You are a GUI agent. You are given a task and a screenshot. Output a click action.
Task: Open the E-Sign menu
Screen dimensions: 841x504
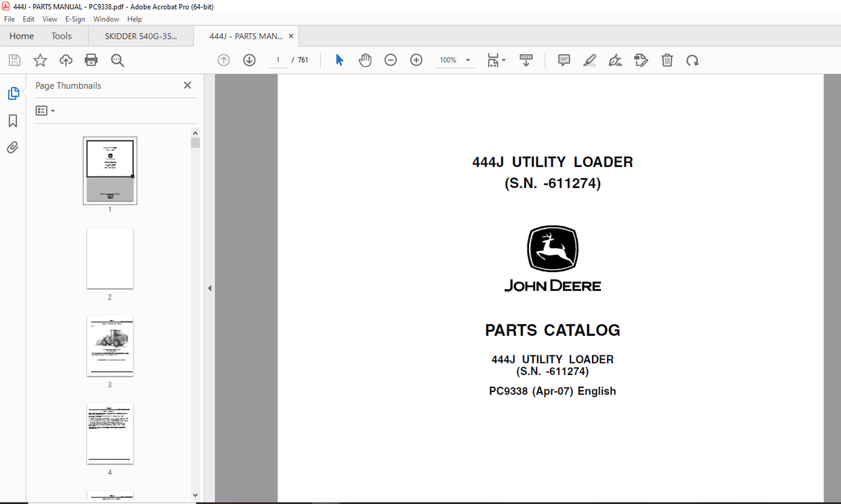click(x=75, y=18)
